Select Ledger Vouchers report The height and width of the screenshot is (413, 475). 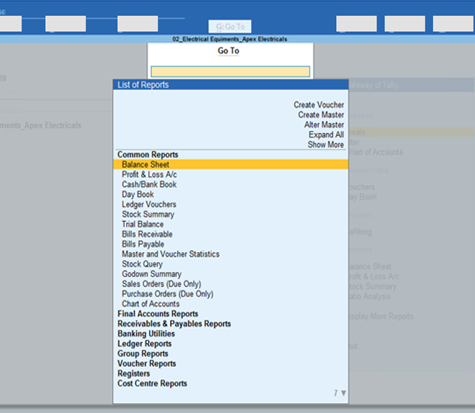pos(149,204)
